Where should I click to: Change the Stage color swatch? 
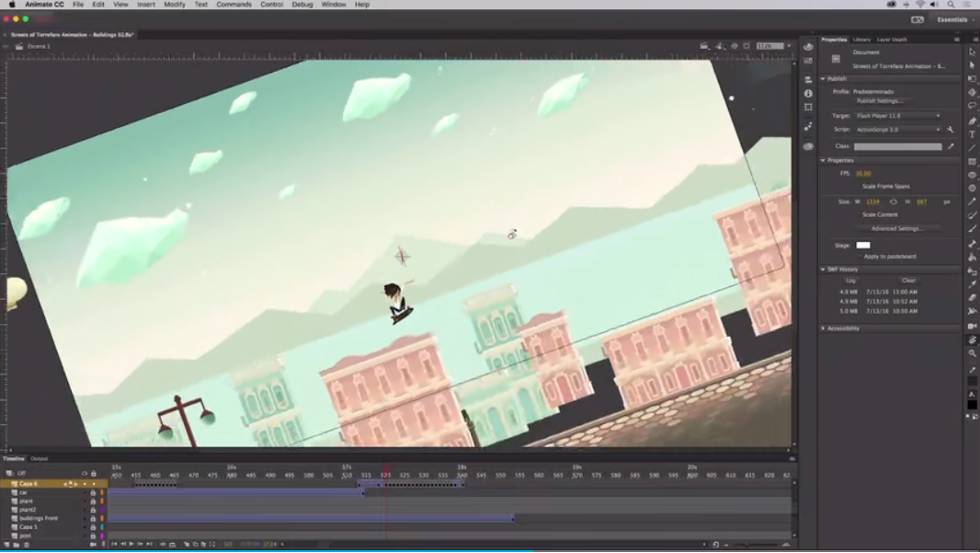click(862, 245)
